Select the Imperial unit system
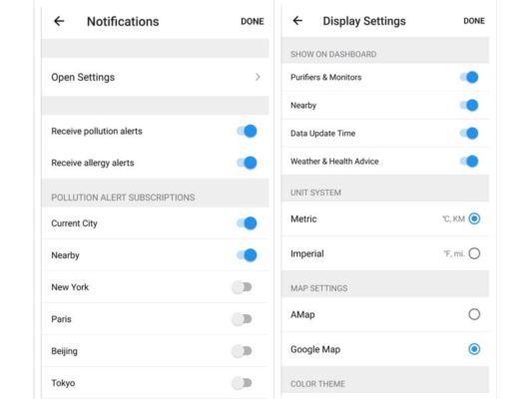This screenshot has height=399, width=532. 474,253
